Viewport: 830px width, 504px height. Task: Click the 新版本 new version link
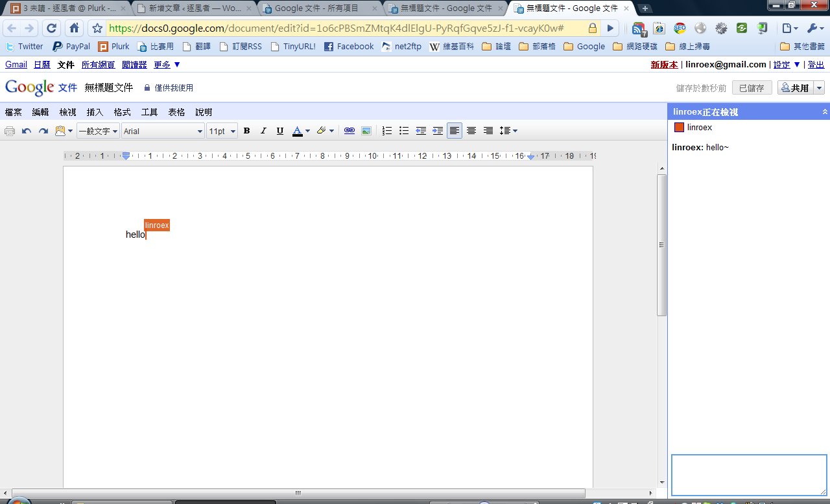[x=665, y=65]
